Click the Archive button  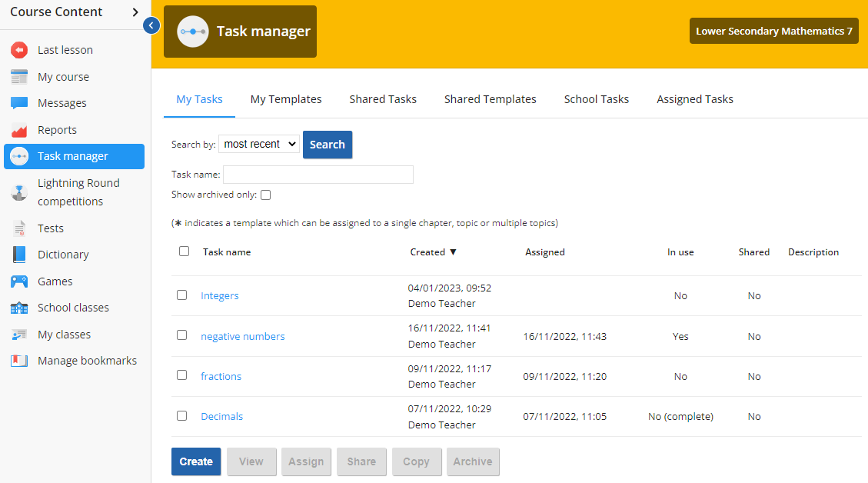point(473,461)
